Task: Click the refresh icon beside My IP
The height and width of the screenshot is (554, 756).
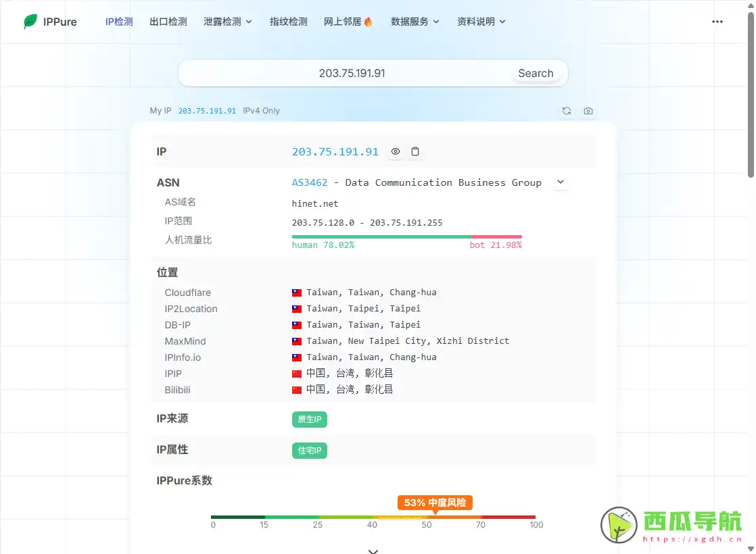Action: click(x=567, y=111)
